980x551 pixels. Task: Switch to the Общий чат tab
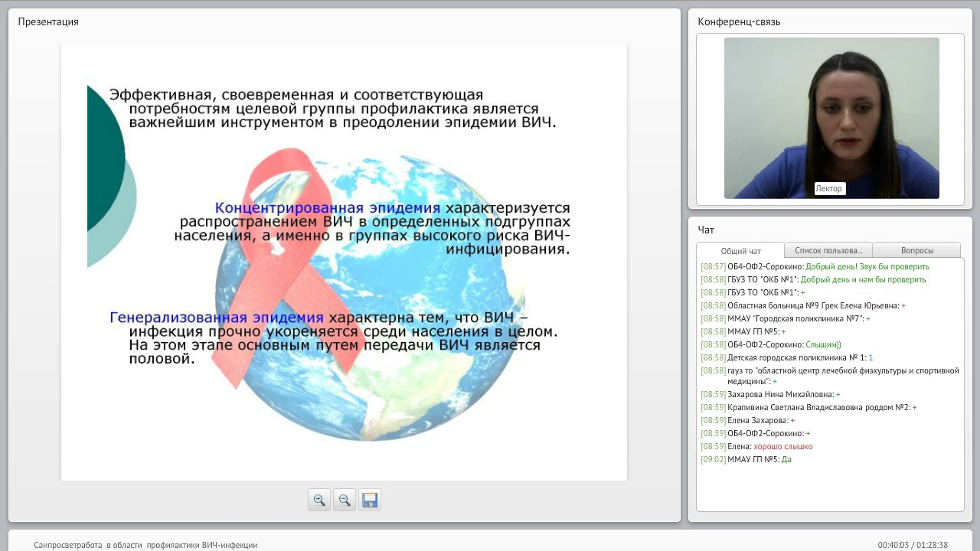(740, 250)
